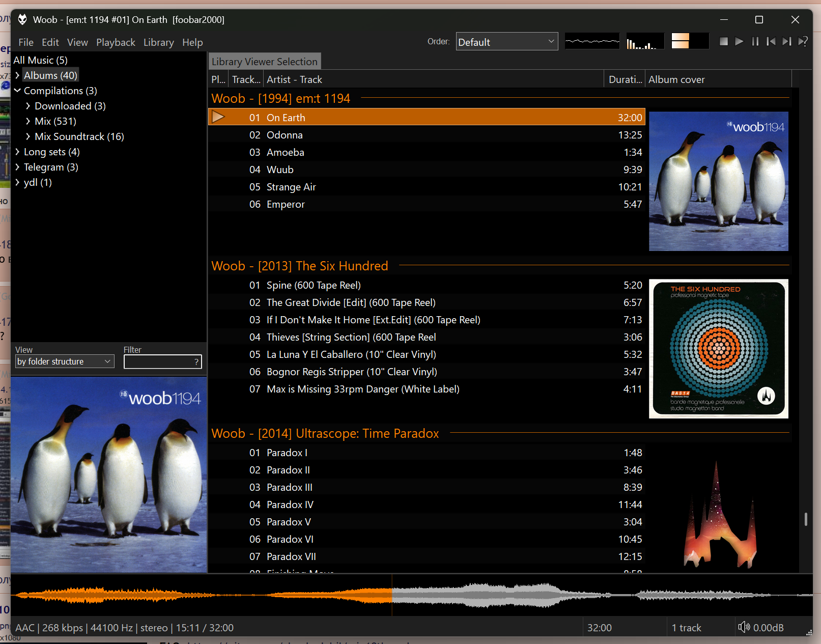Click the Playing column header
The width and height of the screenshot is (821, 644).
point(218,79)
